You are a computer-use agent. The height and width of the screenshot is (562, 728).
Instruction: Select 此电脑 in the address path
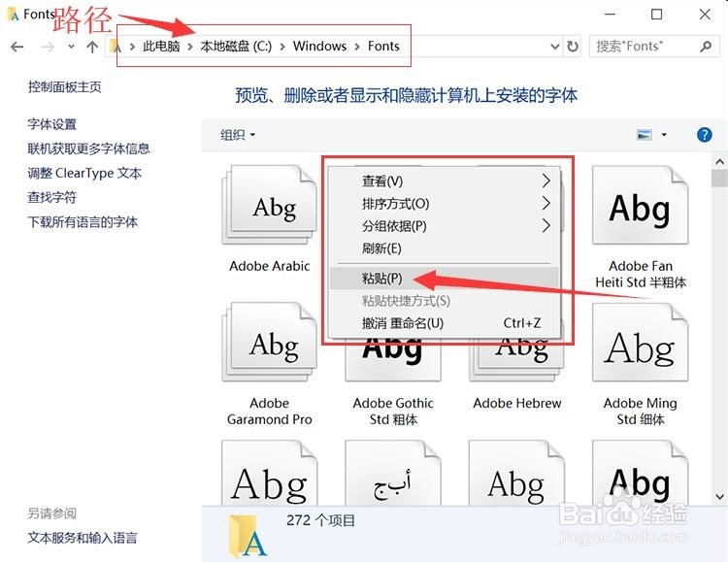click(x=160, y=46)
